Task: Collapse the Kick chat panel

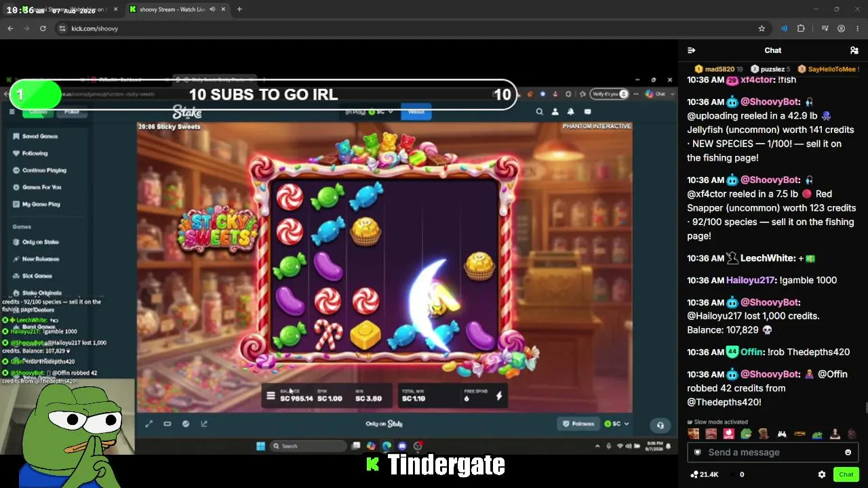Action: pos(691,50)
